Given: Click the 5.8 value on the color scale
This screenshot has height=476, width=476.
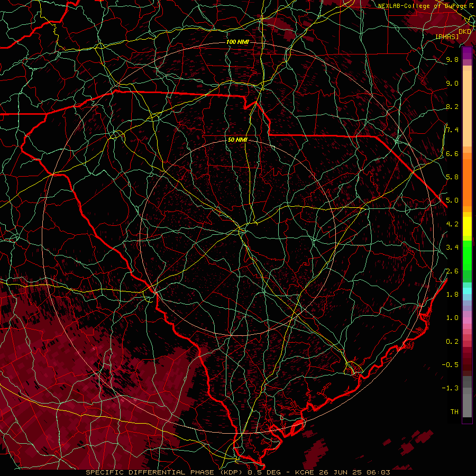Looking at the screenshot, I should (452, 177).
